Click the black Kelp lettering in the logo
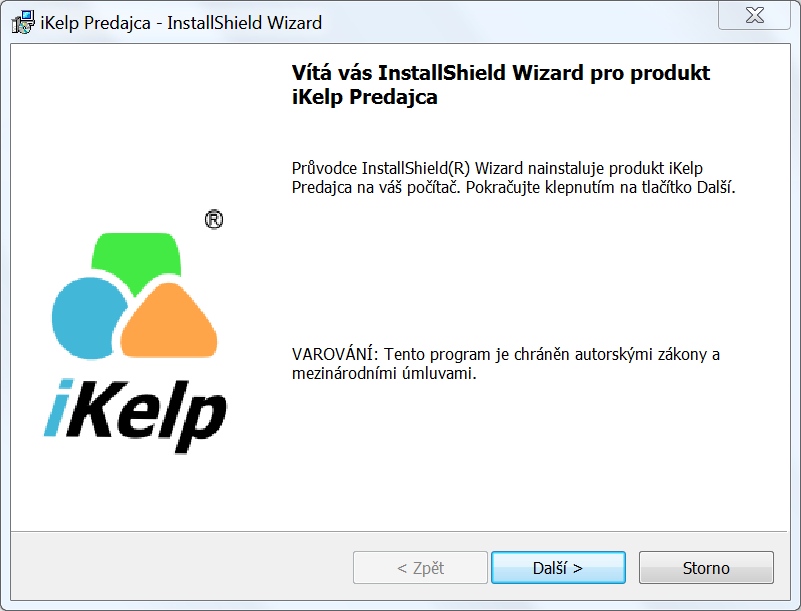 click(151, 416)
